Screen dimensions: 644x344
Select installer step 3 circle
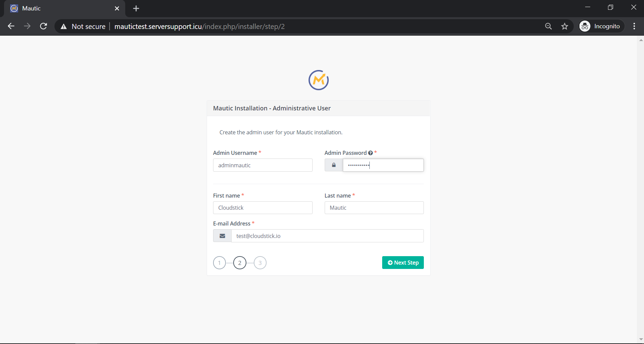click(x=260, y=263)
